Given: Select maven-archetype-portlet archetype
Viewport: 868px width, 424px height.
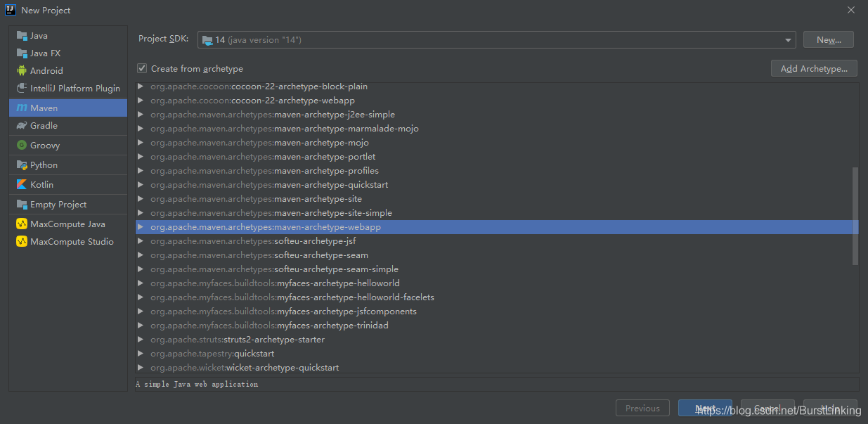Looking at the screenshot, I should click(x=493, y=157).
